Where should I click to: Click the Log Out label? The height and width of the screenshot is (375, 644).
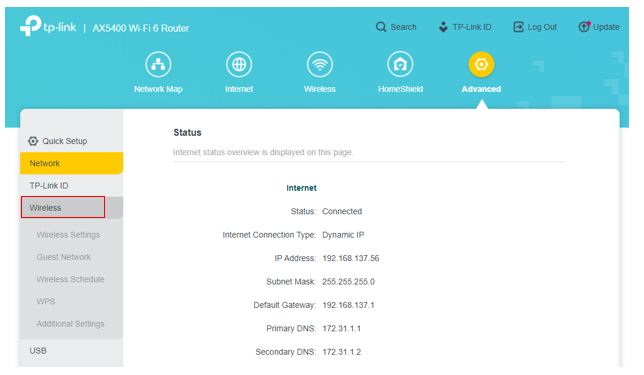click(x=542, y=27)
